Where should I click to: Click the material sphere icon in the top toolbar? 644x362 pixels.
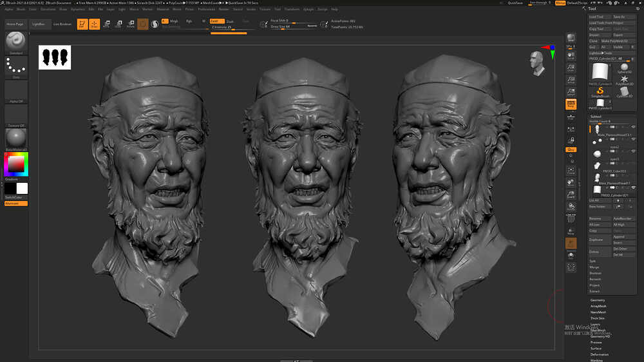tap(155, 24)
